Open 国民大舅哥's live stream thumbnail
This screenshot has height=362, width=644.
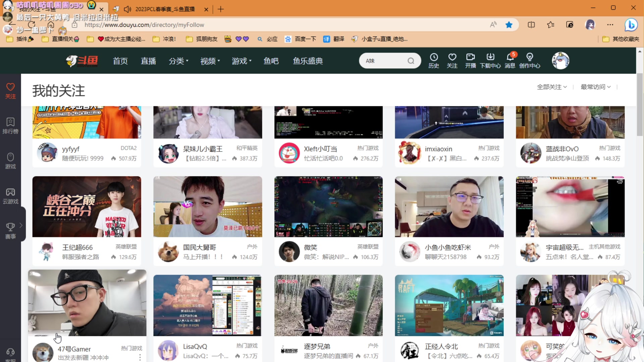click(x=207, y=206)
